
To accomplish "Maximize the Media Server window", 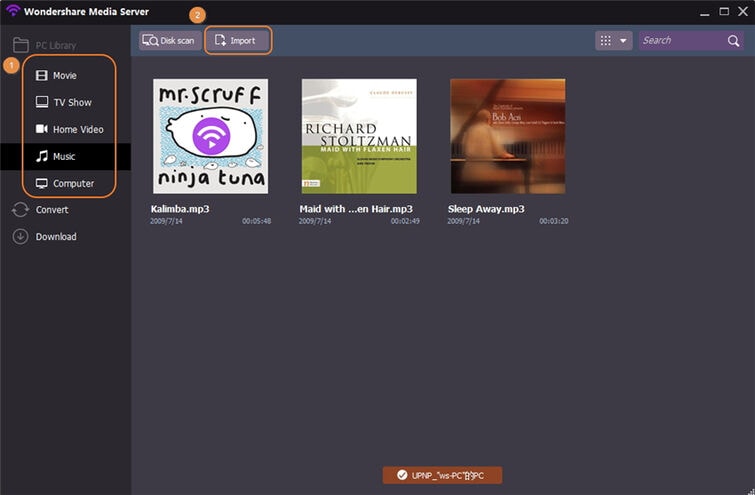I will (724, 11).
